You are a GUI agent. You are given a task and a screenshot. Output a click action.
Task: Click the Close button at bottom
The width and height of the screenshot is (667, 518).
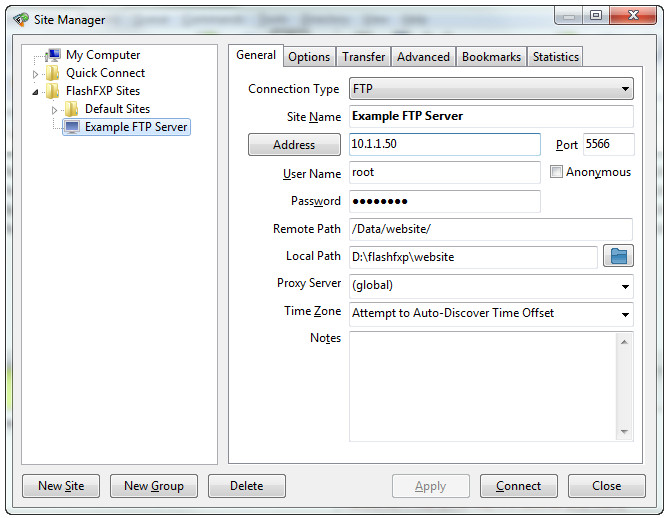[607, 486]
